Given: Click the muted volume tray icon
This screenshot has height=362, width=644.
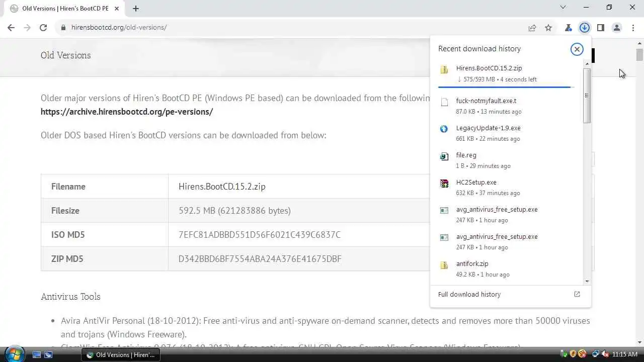Looking at the screenshot, I should [605, 354].
